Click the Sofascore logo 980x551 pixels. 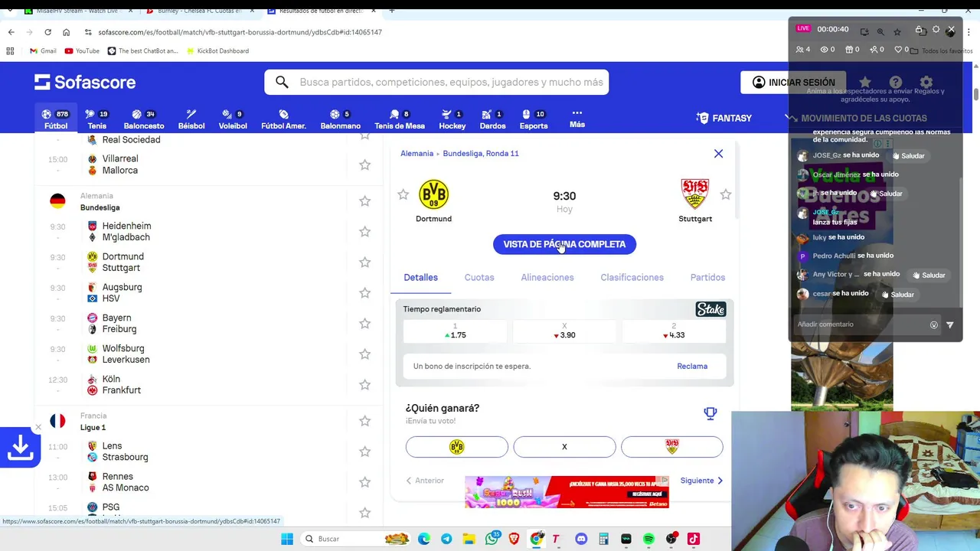pos(85,82)
